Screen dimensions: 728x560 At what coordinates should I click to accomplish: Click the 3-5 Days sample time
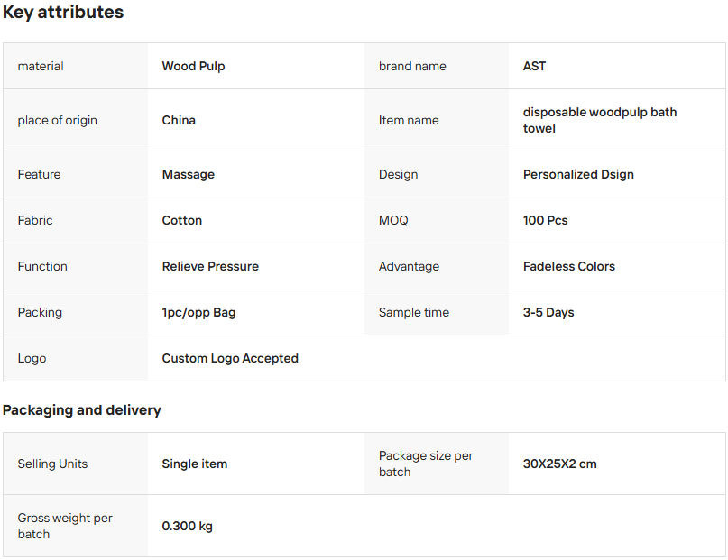coord(548,312)
